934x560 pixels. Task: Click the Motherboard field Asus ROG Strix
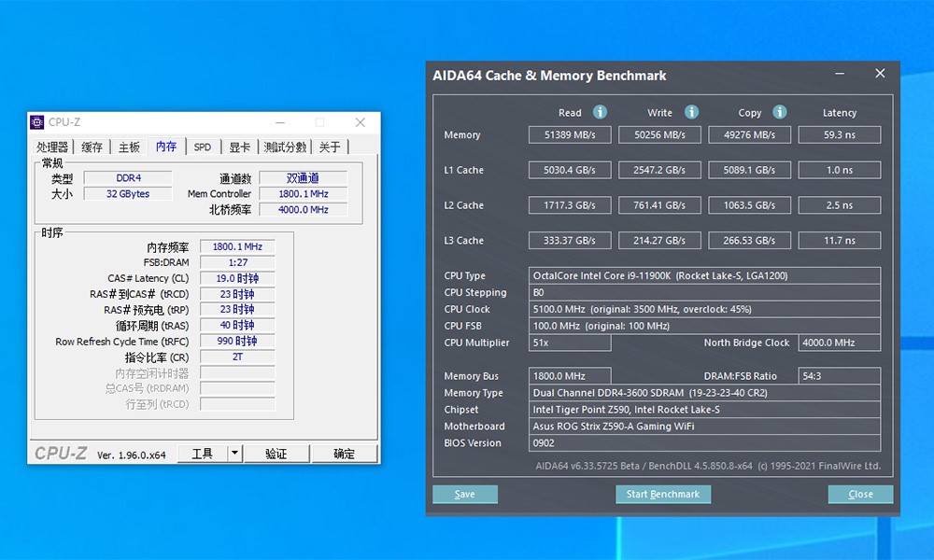point(704,427)
